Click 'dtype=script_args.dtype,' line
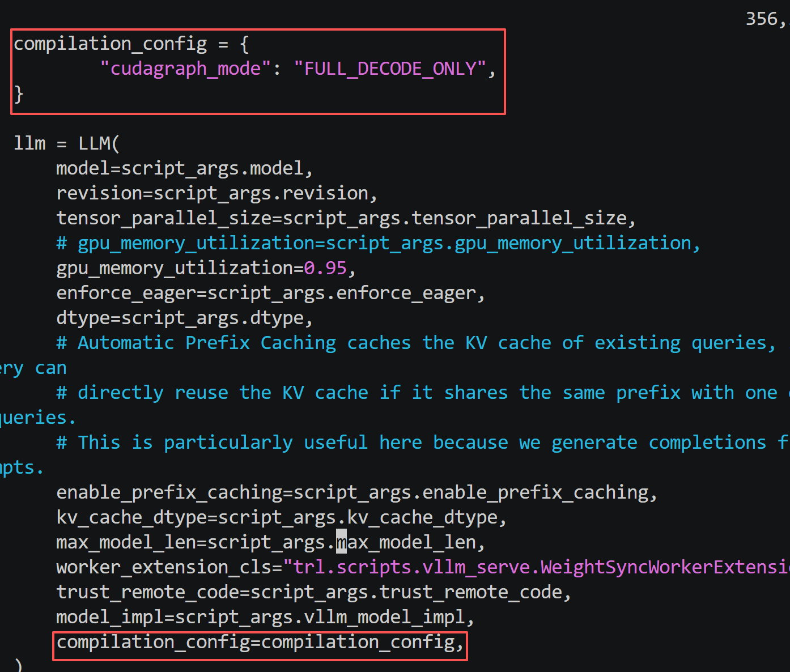The image size is (790, 672). pyautogui.click(x=184, y=318)
